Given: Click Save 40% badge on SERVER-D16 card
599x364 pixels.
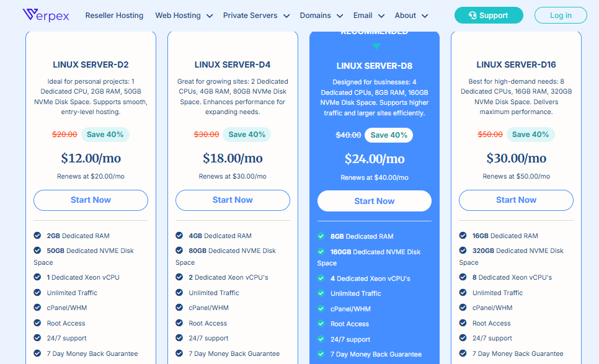Looking at the screenshot, I should click(x=531, y=135).
